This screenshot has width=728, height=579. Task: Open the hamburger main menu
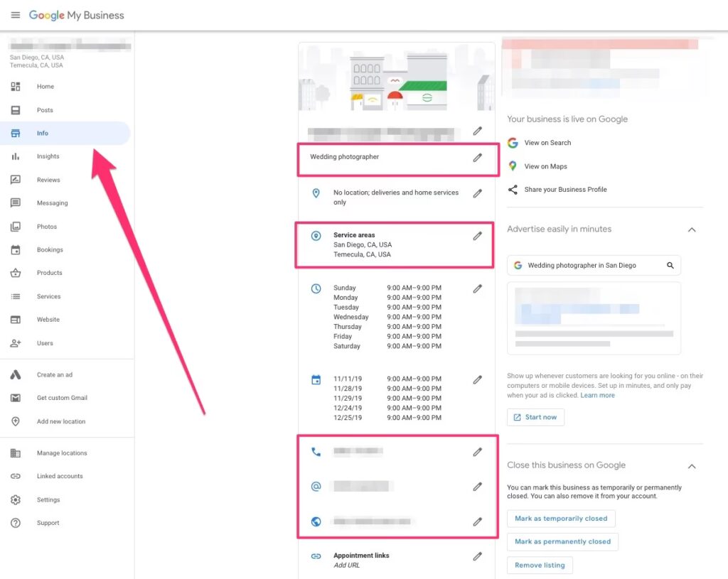pyautogui.click(x=16, y=15)
